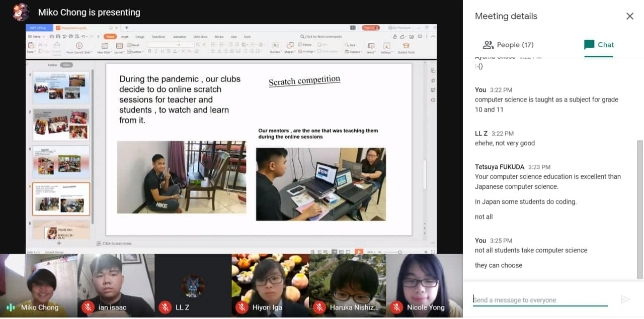Open the Select dropdown
The image size is (644, 319).
(x=371, y=48)
